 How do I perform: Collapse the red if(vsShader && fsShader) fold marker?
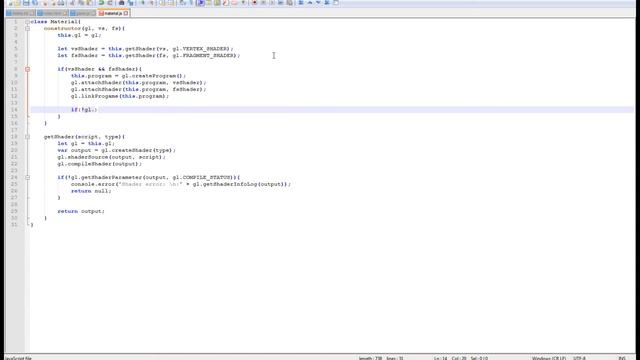[x=27, y=69]
